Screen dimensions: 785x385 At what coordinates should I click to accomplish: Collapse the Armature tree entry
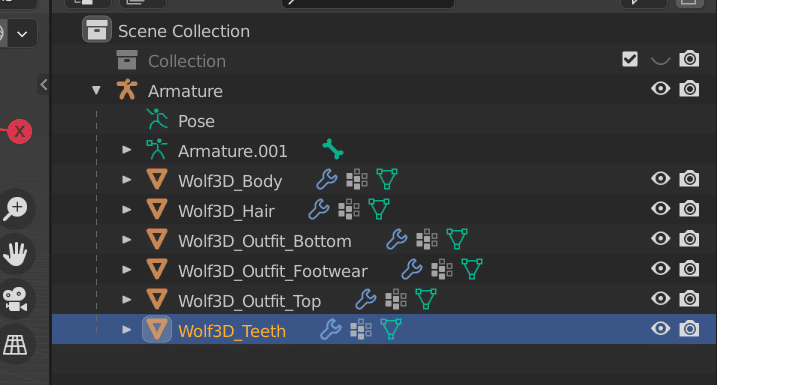click(96, 90)
